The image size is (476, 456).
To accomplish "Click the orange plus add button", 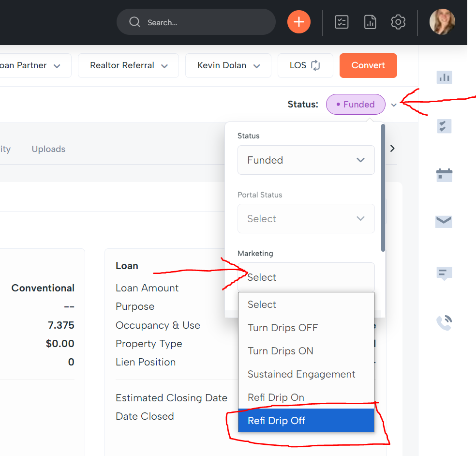I will [x=298, y=22].
